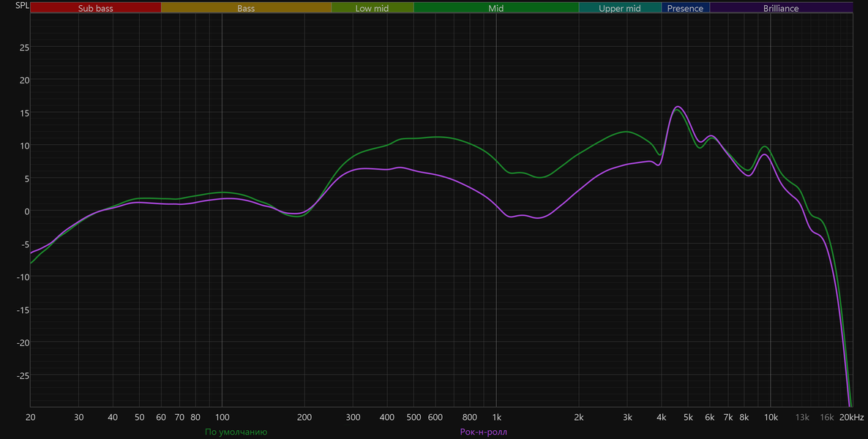Click the -10 dB axis label
This screenshot has height=439, width=868.
(x=22, y=277)
